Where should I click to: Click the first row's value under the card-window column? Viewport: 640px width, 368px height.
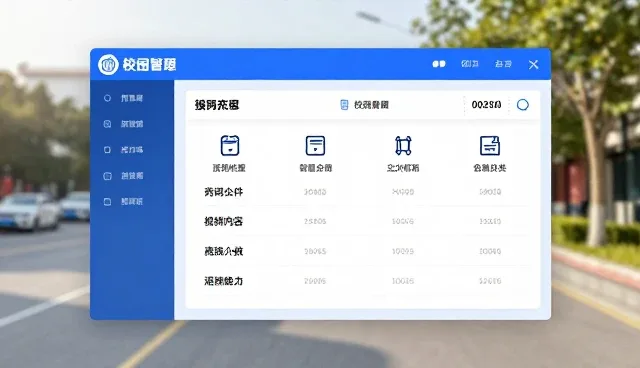(x=315, y=192)
